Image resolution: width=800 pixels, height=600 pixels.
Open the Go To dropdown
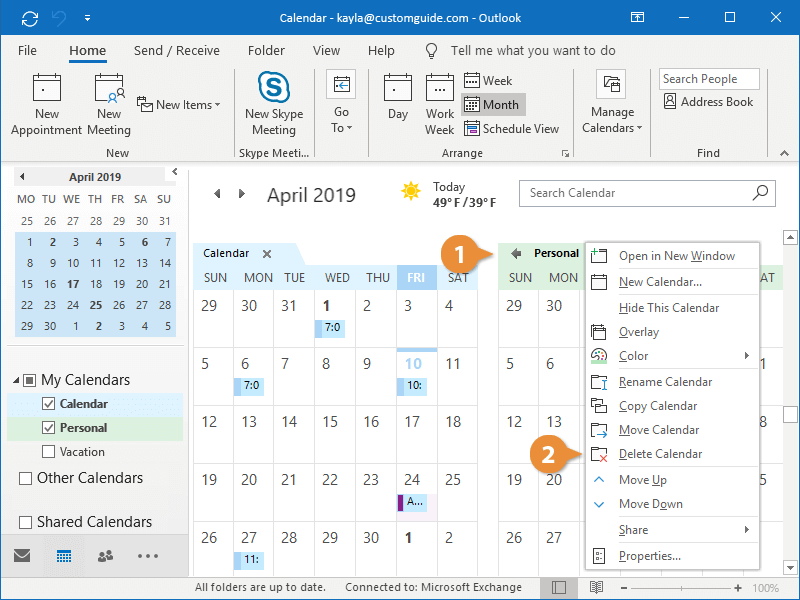tap(341, 102)
